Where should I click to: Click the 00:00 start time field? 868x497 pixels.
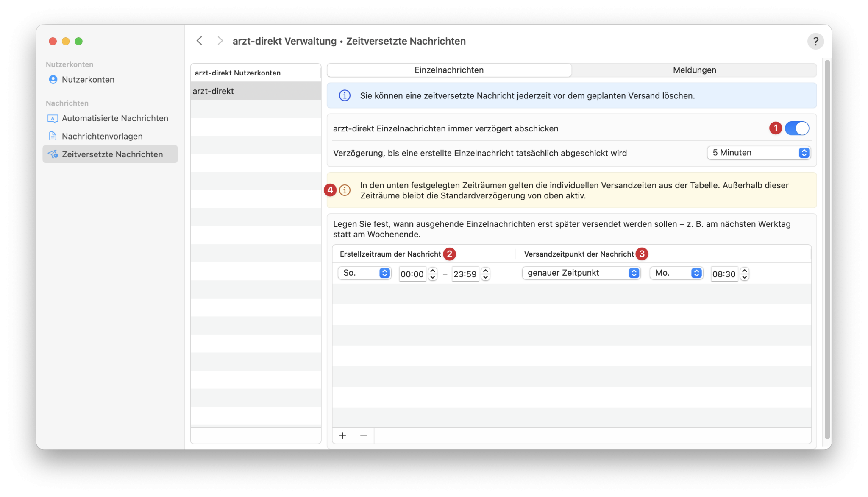tap(412, 274)
